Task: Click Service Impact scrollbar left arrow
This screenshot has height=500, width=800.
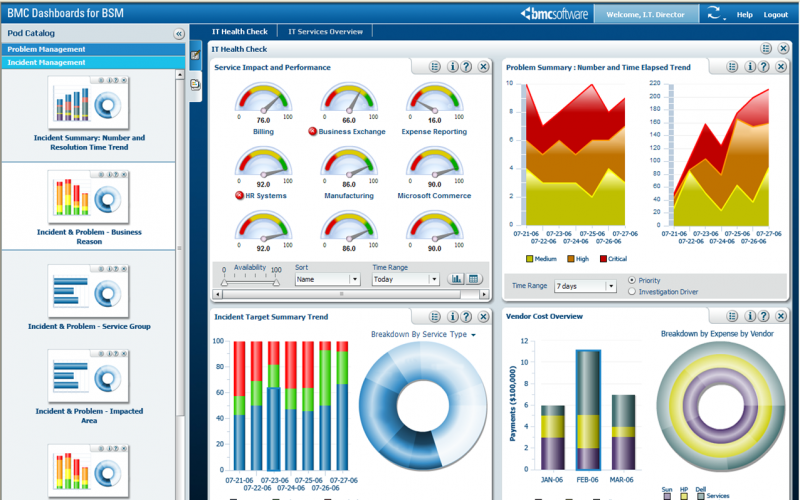Action: click(x=218, y=294)
